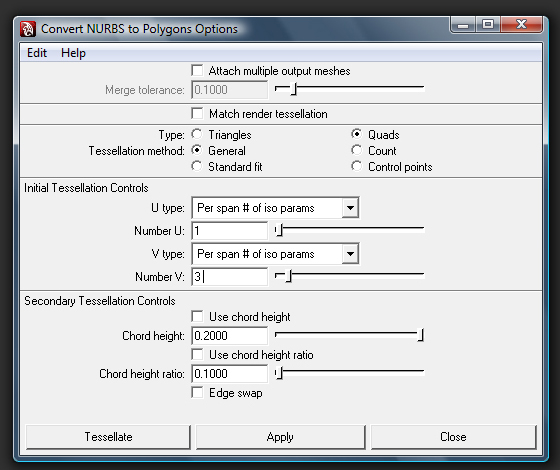Click the Tessellate button

pyautogui.click(x=108, y=436)
